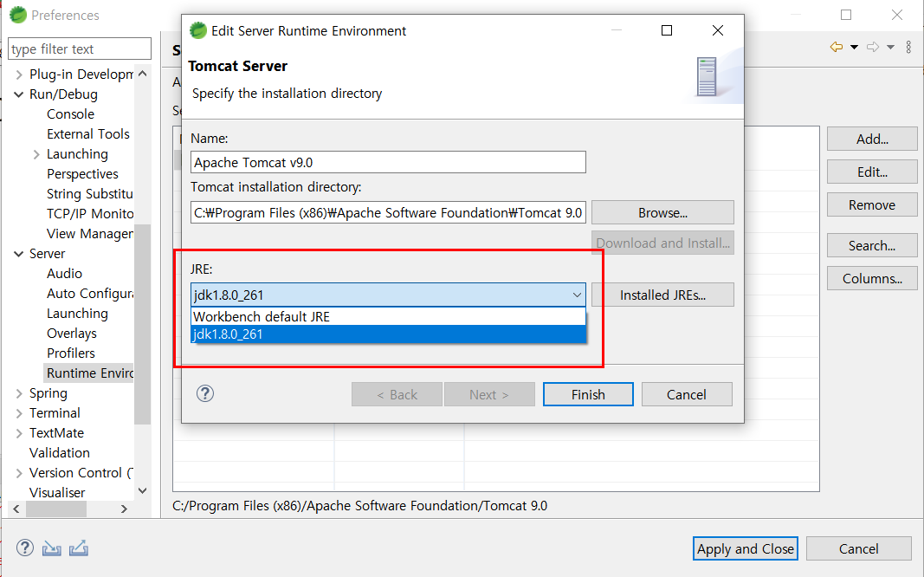Click the Search... button
The image size is (924, 577).
coord(872,246)
